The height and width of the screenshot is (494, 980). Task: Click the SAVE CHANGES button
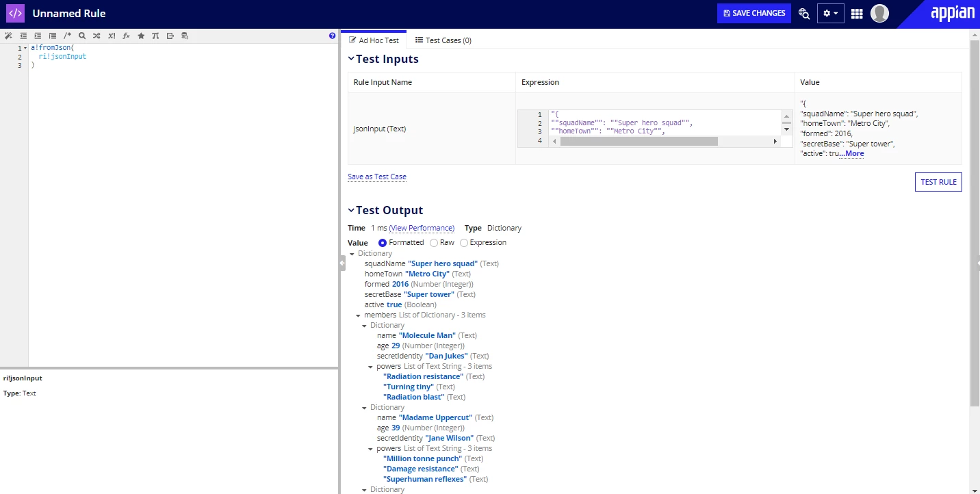[754, 13]
